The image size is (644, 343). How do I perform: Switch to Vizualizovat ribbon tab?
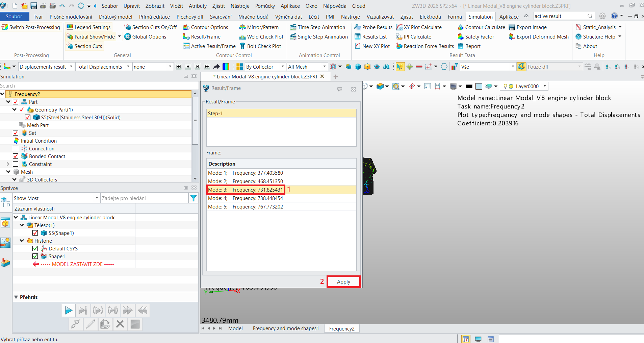pyautogui.click(x=380, y=17)
